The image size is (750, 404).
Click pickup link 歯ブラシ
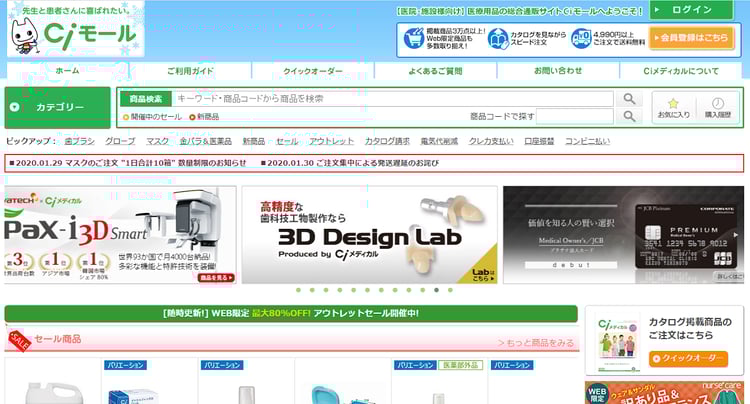[79, 141]
